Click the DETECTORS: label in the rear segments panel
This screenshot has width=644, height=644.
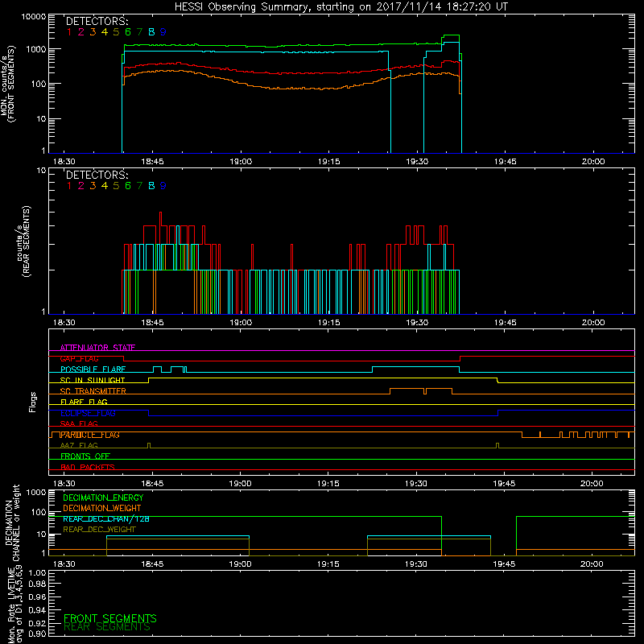pos(97,175)
